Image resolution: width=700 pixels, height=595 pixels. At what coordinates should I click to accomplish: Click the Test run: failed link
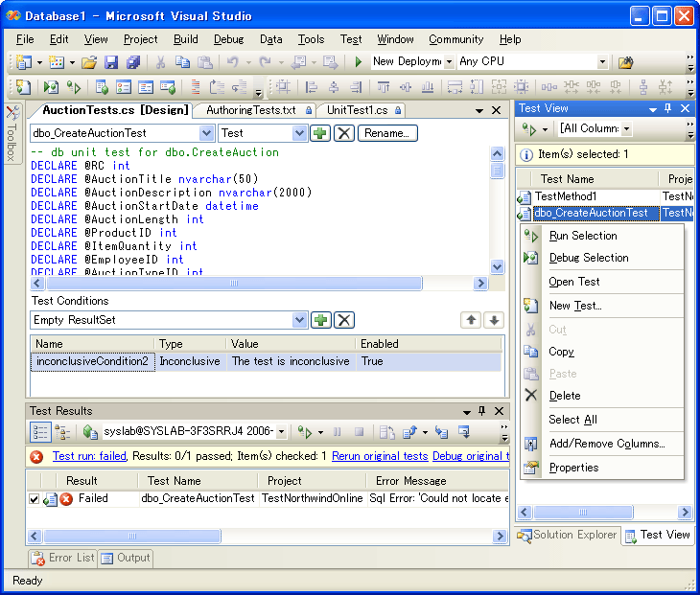coord(89,456)
